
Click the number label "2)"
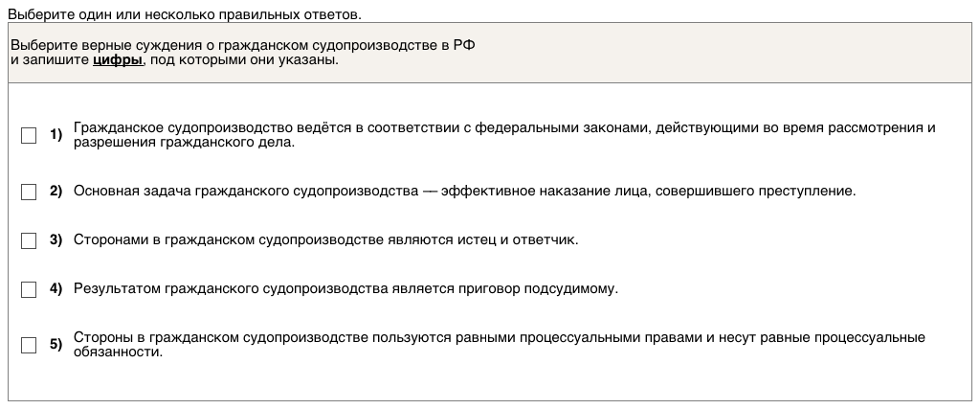pyautogui.click(x=56, y=192)
